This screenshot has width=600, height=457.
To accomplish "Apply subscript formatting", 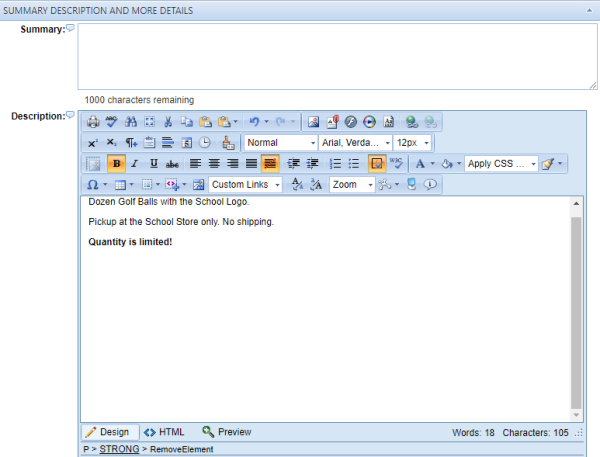I will tap(112, 143).
